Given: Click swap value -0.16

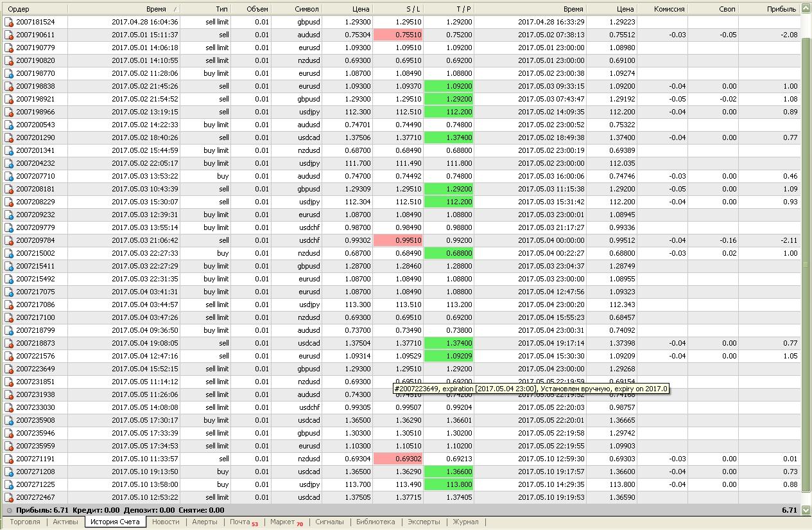Looking at the screenshot, I should pyautogui.click(x=728, y=240).
